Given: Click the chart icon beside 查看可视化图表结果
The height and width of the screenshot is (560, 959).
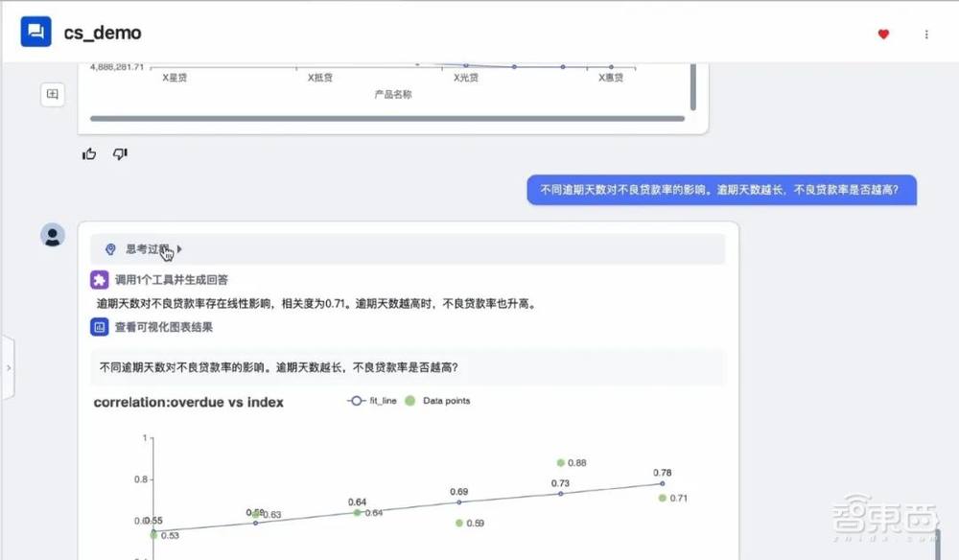Looking at the screenshot, I should pos(99,327).
